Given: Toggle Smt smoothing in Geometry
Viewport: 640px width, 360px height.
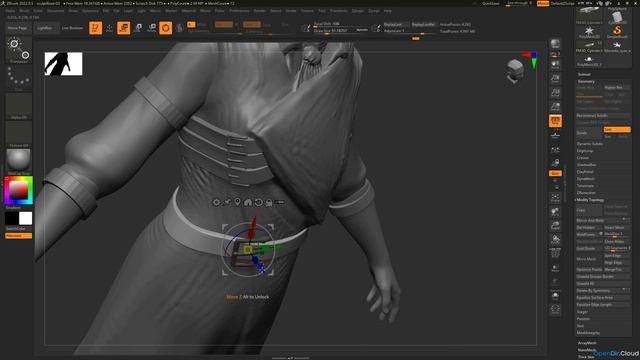Looking at the screenshot, I should (617, 129).
